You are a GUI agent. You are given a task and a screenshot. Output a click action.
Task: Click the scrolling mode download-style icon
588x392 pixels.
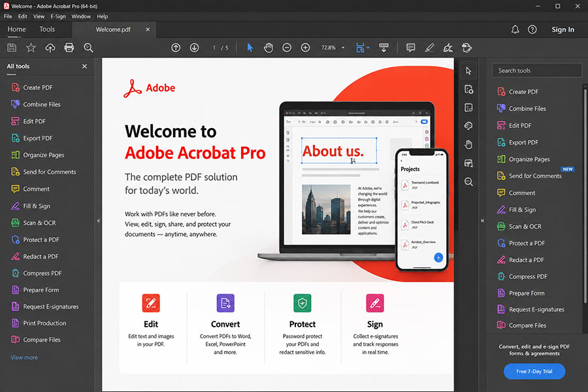(384, 48)
